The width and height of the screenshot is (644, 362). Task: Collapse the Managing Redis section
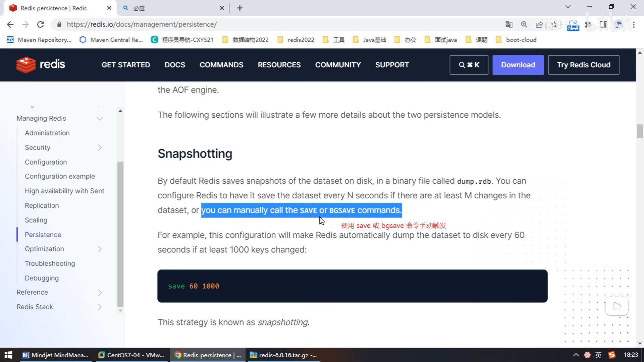[x=100, y=119]
